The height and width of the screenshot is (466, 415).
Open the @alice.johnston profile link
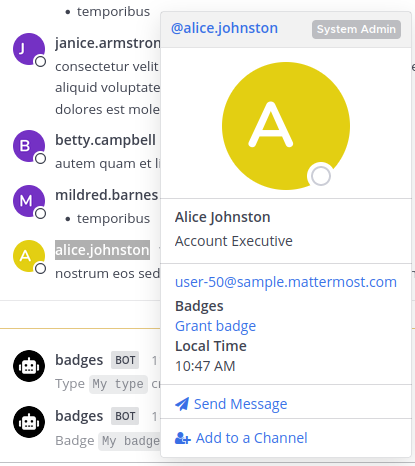point(224,28)
